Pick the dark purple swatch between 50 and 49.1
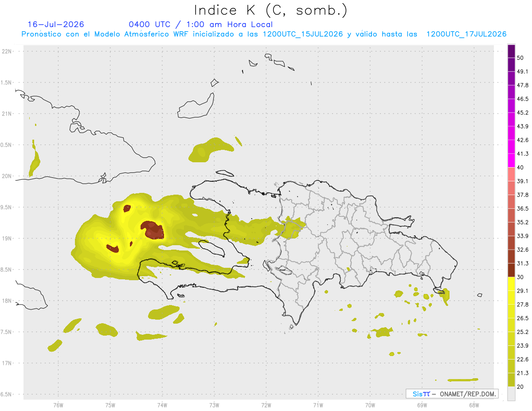Viewport: 532px width, 411px height. click(x=511, y=64)
